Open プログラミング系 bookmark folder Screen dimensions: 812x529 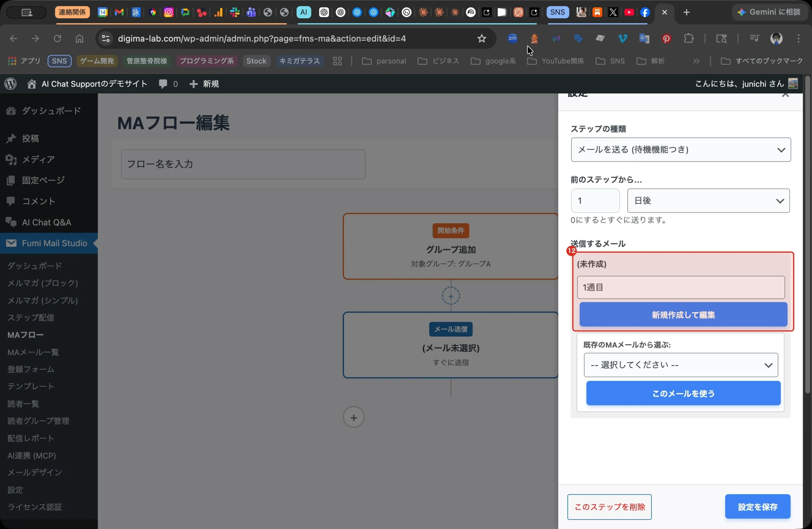coord(207,61)
